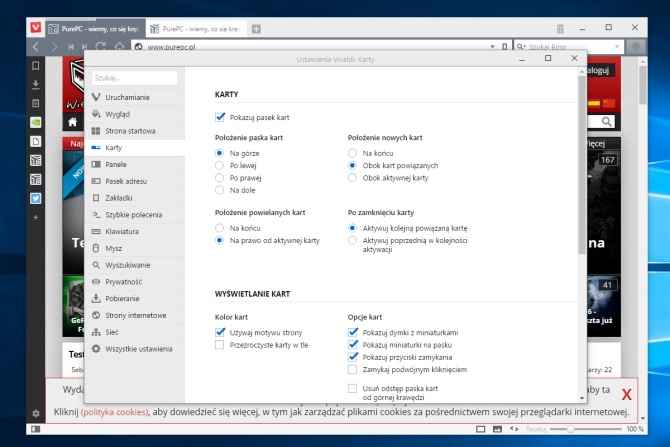Reload the current page
The width and height of the screenshot is (670, 447).
tap(101, 47)
